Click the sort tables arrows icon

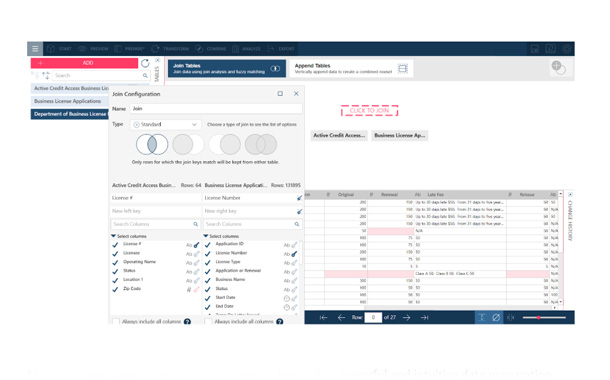(46, 75)
